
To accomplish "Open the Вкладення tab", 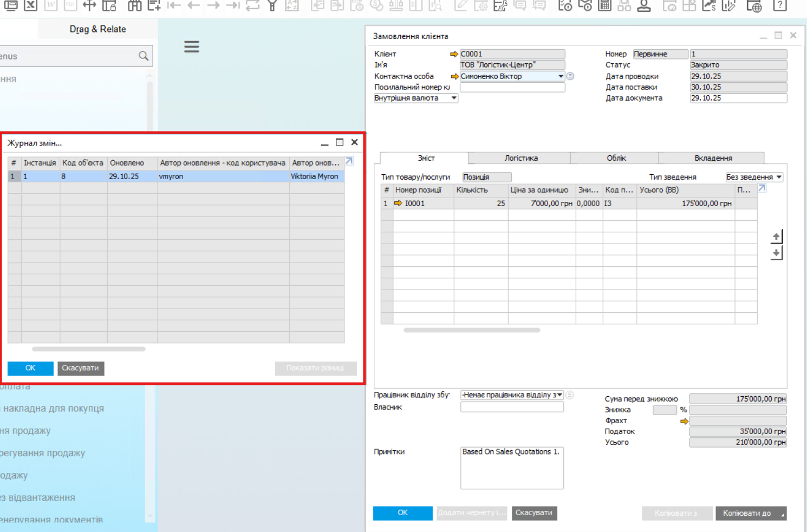I will click(x=713, y=158).
